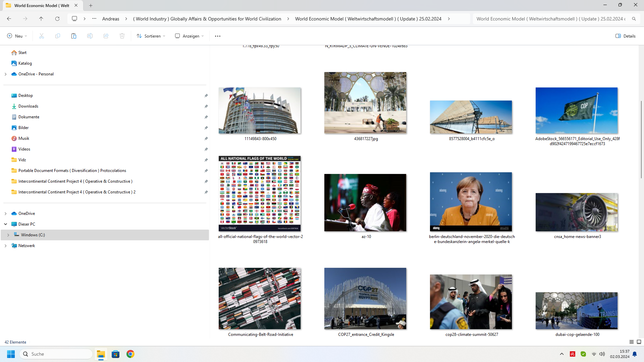Select Katalog in navigation pane
644x362 pixels.
click(25, 63)
